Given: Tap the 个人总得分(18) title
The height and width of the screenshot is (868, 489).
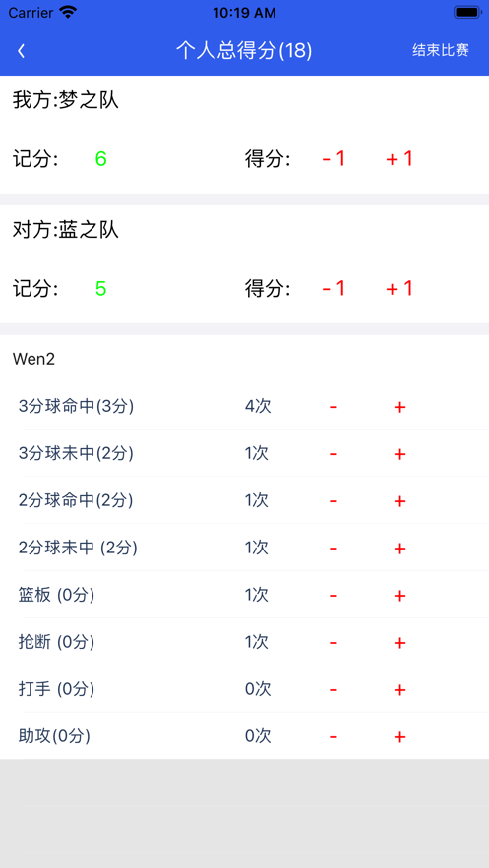Looking at the screenshot, I should click(x=244, y=51).
